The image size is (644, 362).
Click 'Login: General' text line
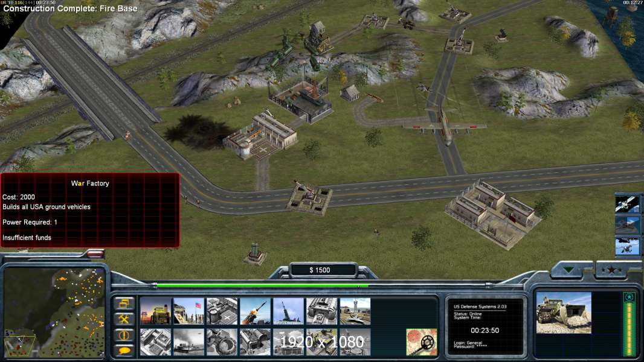coord(468,343)
